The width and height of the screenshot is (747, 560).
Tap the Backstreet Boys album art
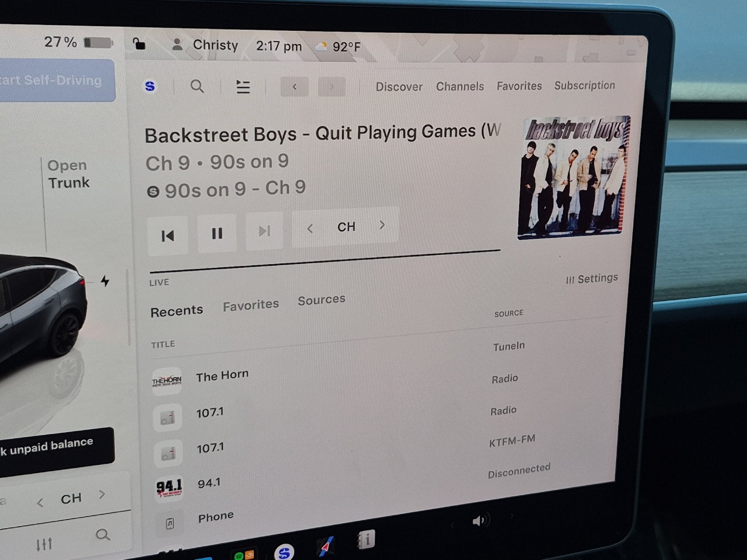(x=574, y=177)
